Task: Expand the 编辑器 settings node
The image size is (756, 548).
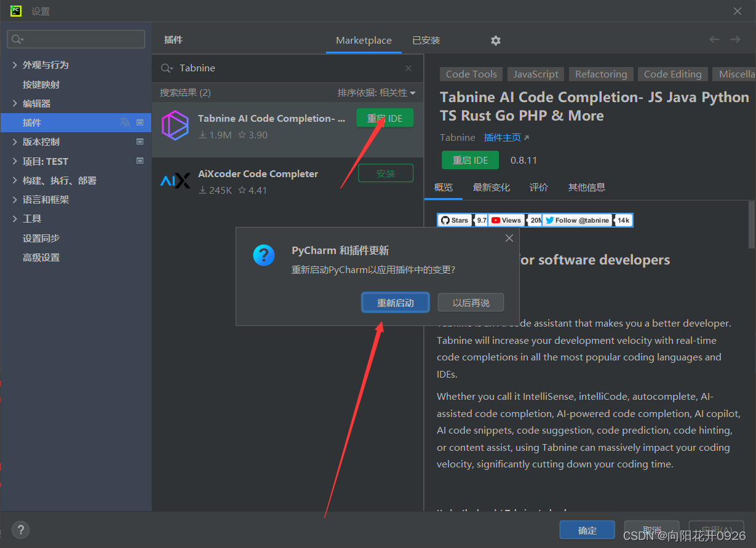Action: [x=15, y=103]
